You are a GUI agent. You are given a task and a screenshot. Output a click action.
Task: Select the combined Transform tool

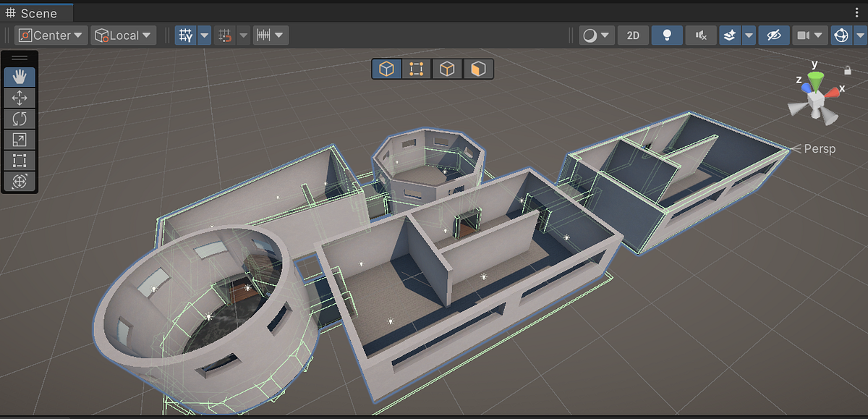point(19,181)
